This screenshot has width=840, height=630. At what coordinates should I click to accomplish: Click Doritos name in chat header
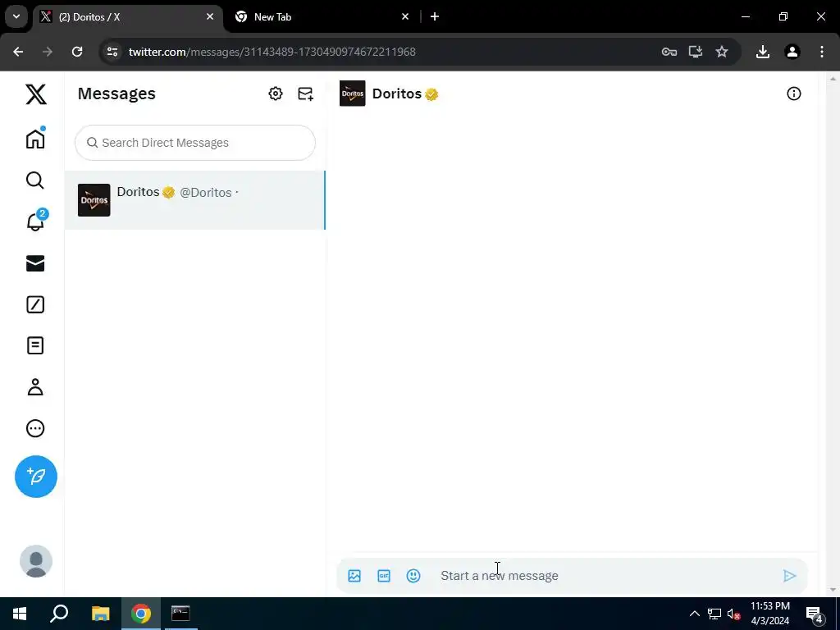397,94
